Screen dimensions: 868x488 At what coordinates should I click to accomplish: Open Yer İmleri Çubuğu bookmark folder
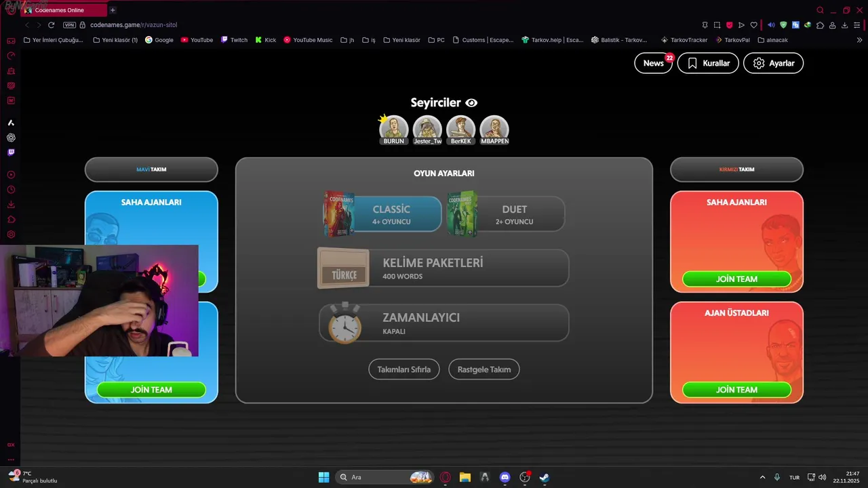(x=54, y=40)
